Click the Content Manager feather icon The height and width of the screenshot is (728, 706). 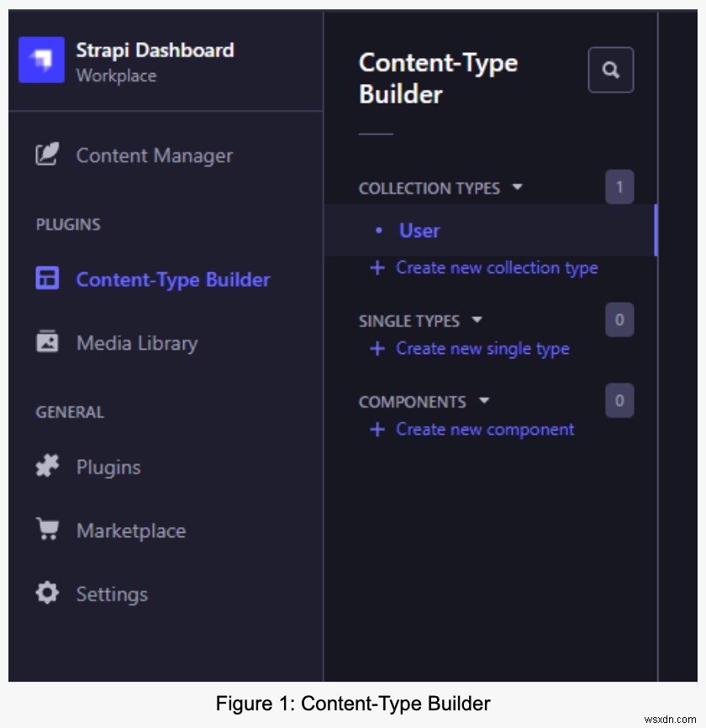47,154
